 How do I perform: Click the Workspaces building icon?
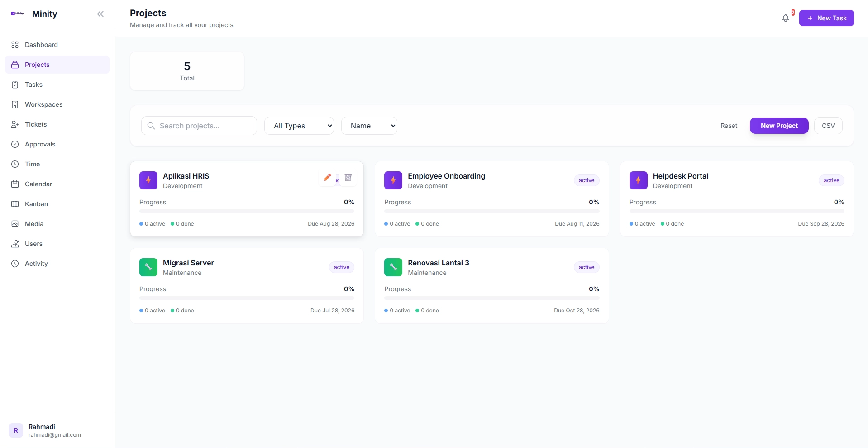tap(15, 104)
